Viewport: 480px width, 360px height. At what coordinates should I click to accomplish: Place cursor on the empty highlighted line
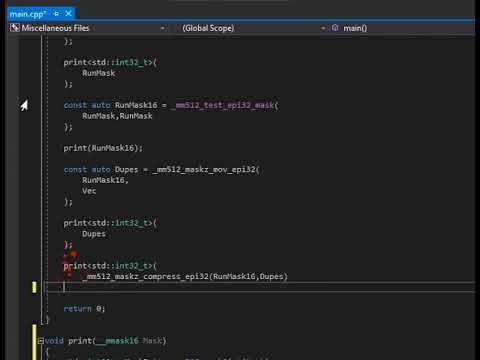(x=260, y=287)
